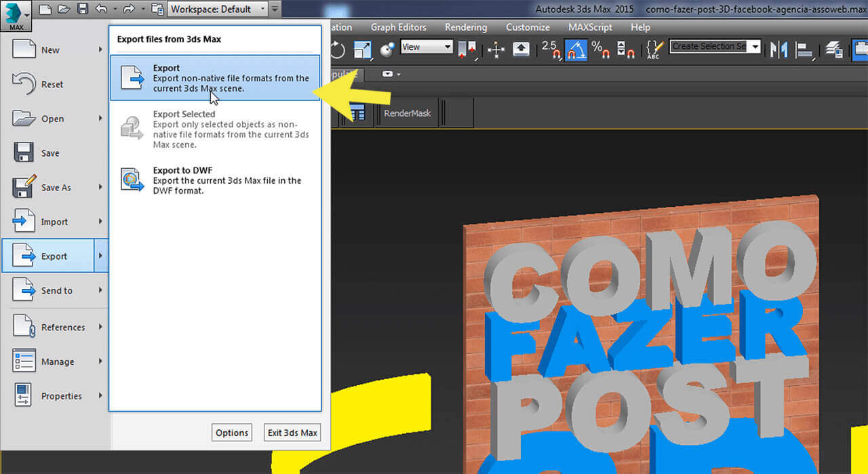868x474 pixels.
Task: Click the RenderMask ribbon button
Action: tap(407, 113)
